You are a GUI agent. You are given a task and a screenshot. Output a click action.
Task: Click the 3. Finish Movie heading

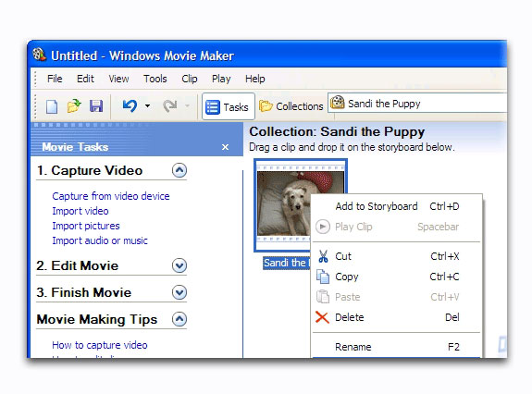pos(84,292)
